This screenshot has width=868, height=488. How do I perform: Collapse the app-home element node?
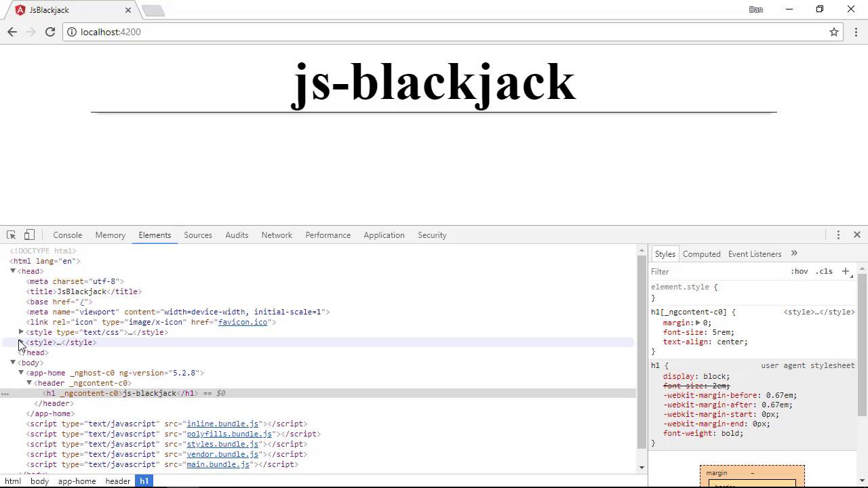tap(21, 373)
